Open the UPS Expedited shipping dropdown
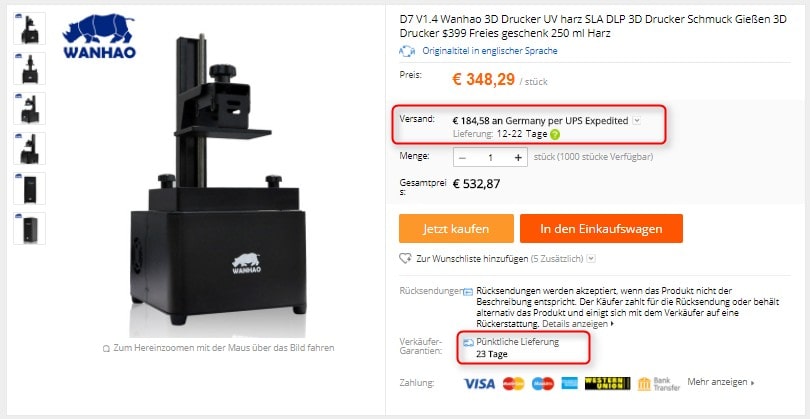Image resolution: width=810 pixels, height=419 pixels. tap(636, 121)
